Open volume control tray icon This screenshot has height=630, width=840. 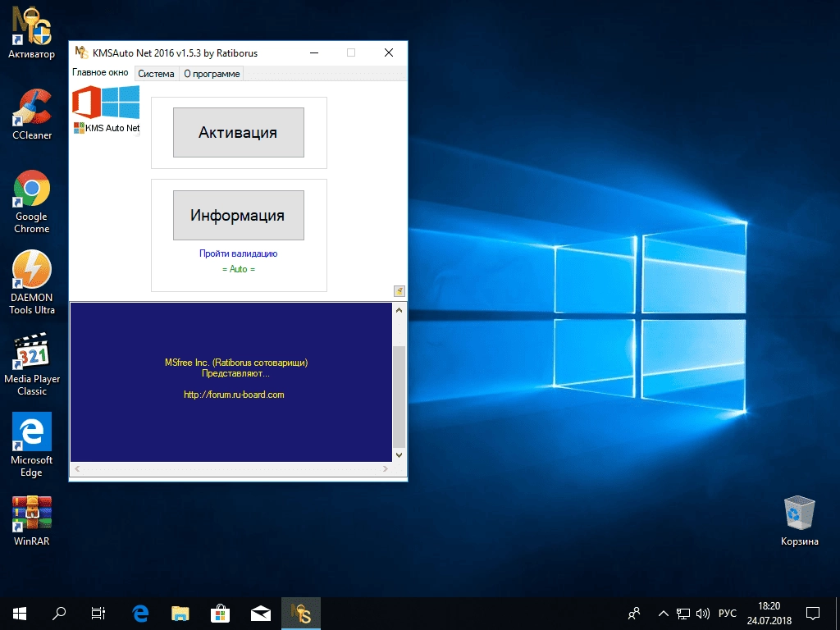coord(703,614)
